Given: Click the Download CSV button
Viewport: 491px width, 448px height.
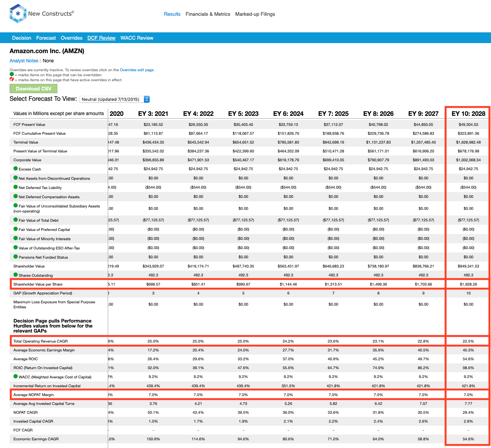Looking at the screenshot, I should point(33,89).
